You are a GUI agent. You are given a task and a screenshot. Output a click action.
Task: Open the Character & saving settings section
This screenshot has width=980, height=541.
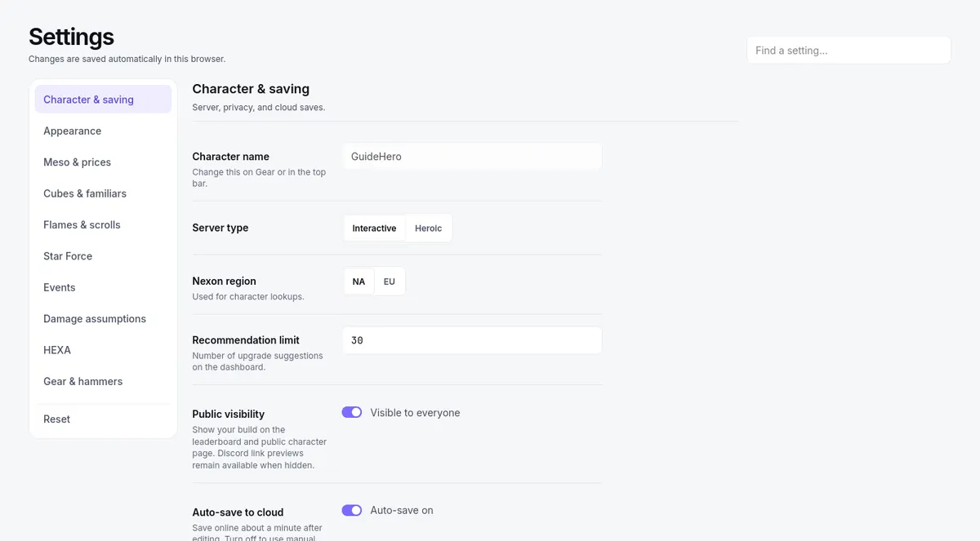103,100
